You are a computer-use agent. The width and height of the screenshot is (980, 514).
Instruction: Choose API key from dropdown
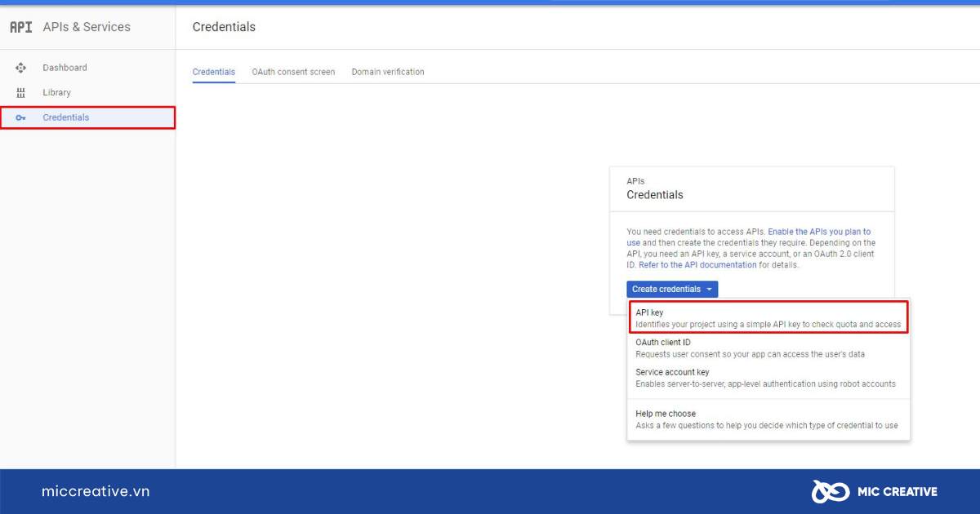click(768, 318)
